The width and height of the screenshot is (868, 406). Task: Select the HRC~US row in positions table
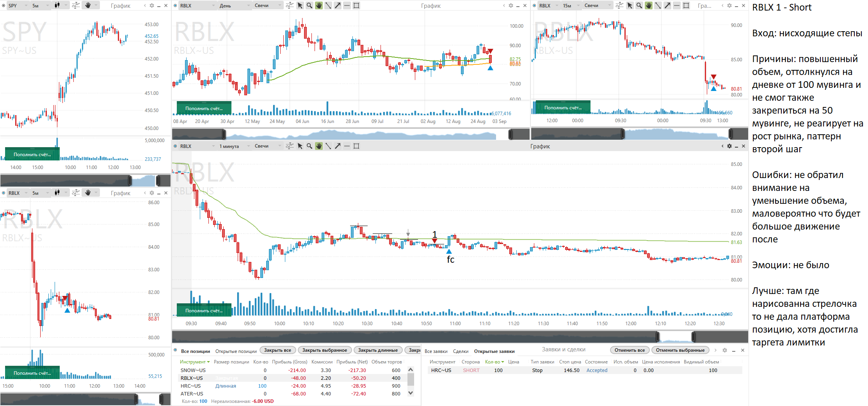click(293, 386)
